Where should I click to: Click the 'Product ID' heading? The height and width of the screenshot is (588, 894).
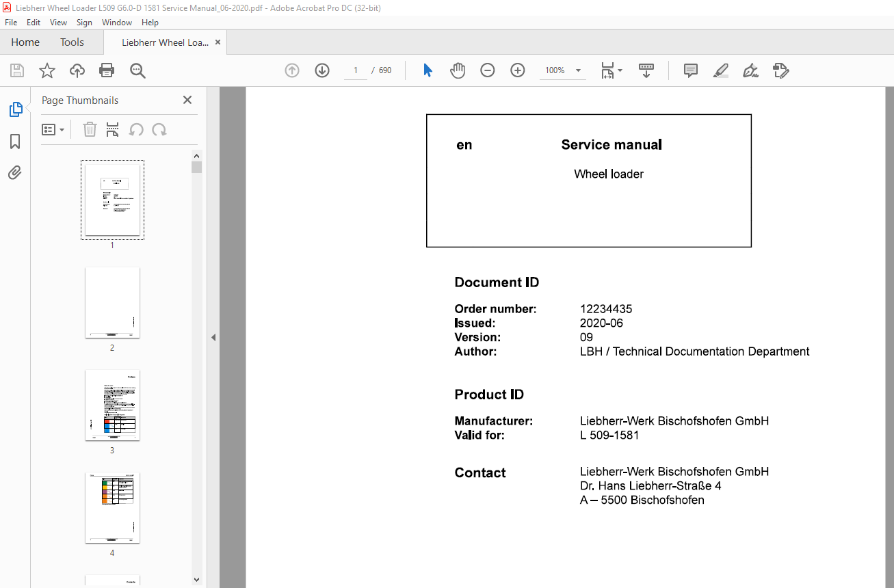point(489,395)
